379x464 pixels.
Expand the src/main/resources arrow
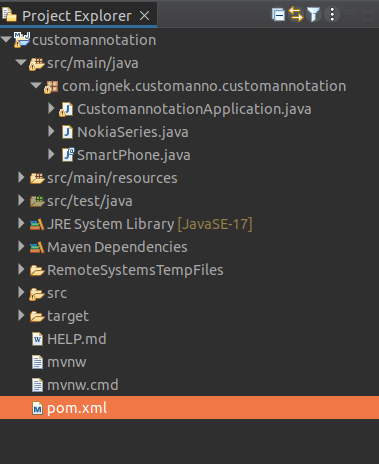tap(21, 177)
